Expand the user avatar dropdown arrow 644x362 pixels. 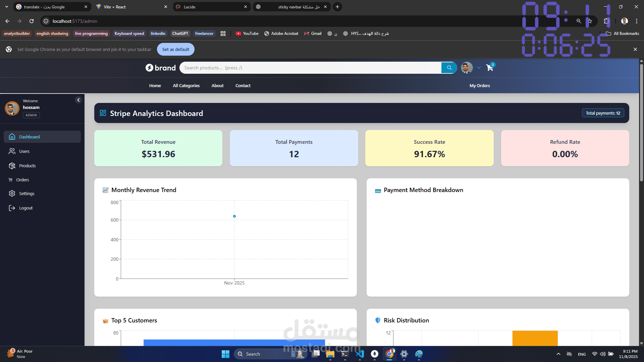(479, 68)
